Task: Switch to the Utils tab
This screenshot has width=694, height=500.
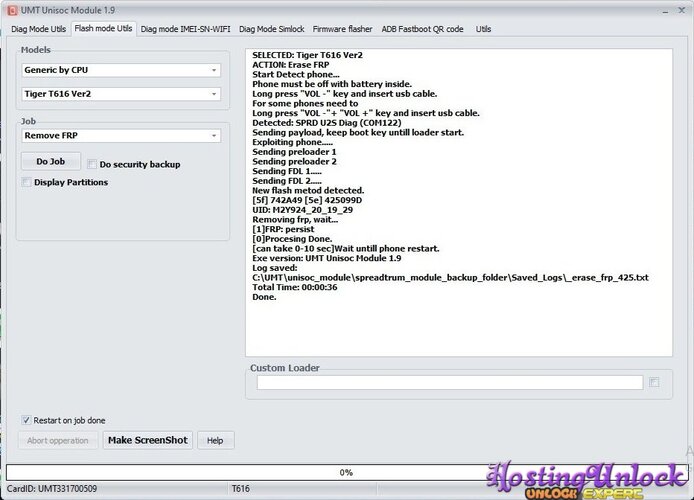Action: click(483, 29)
